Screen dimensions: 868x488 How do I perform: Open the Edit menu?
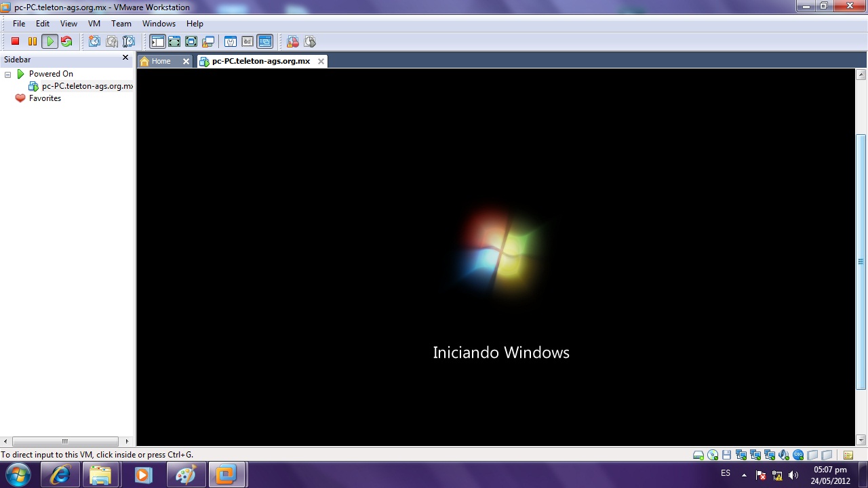(x=43, y=23)
